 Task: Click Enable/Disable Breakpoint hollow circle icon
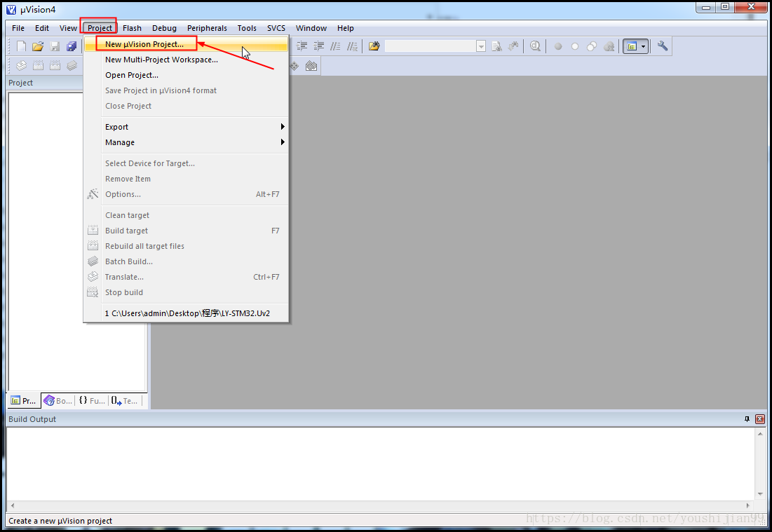574,46
